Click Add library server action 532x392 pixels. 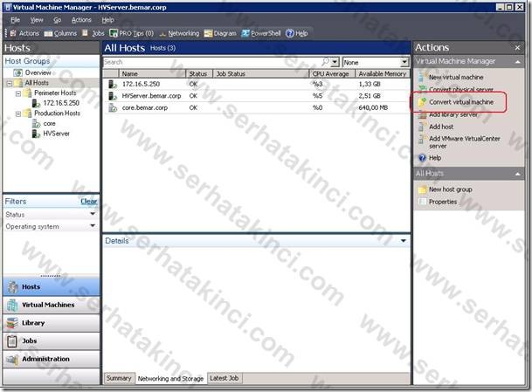tap(453, 114)
